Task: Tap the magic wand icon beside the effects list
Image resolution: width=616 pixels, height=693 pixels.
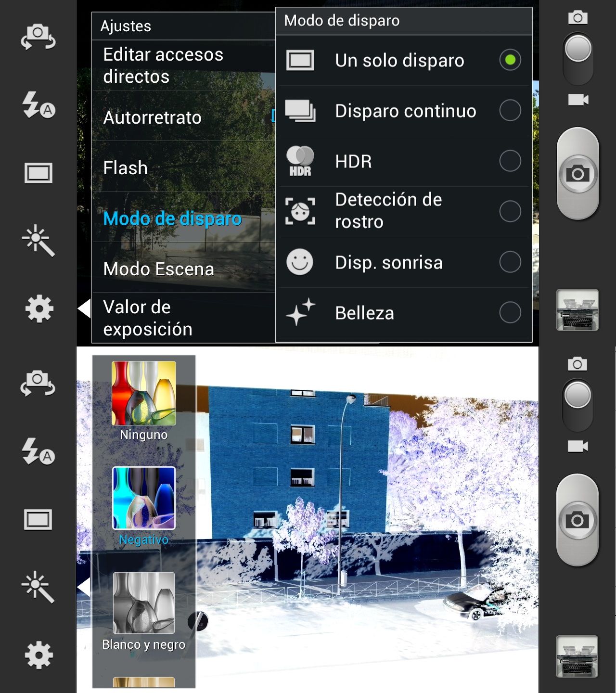Action: pos(38,587)
